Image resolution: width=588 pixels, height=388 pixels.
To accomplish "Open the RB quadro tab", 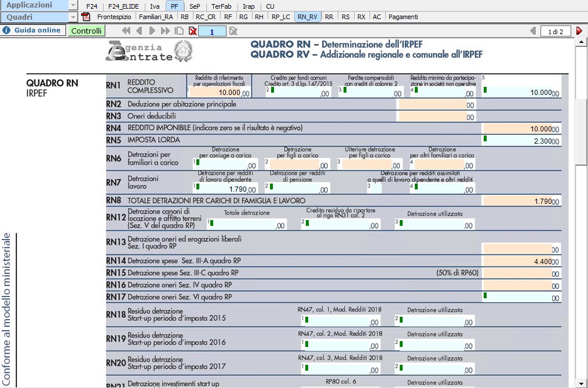I will click(x=184, y=17).
